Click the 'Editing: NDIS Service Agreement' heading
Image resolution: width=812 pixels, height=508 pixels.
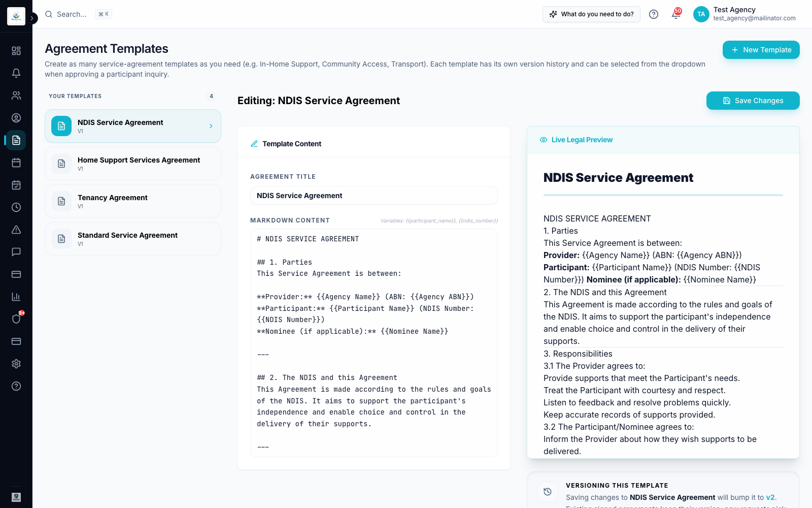319,101
